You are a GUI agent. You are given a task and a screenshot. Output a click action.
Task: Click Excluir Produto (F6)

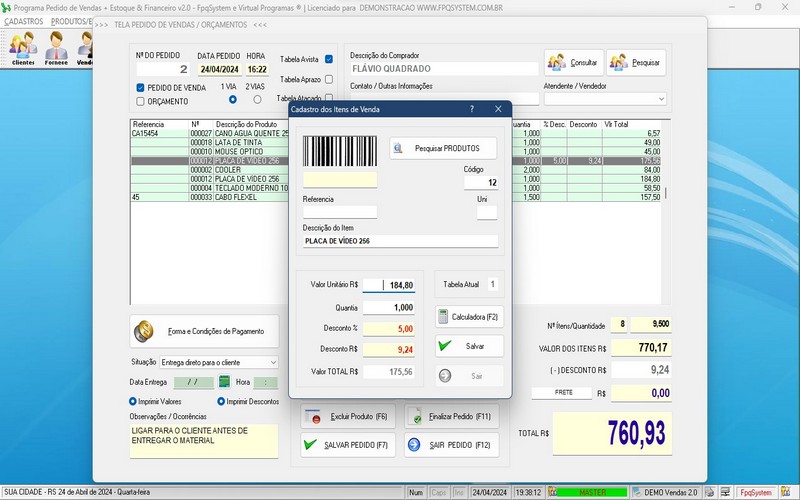point(349,416)
